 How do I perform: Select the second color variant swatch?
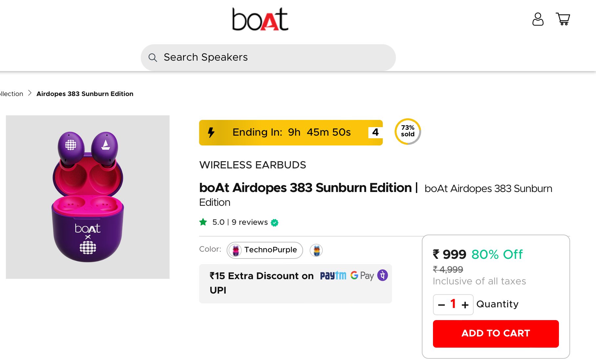click(x=316, y=250)
